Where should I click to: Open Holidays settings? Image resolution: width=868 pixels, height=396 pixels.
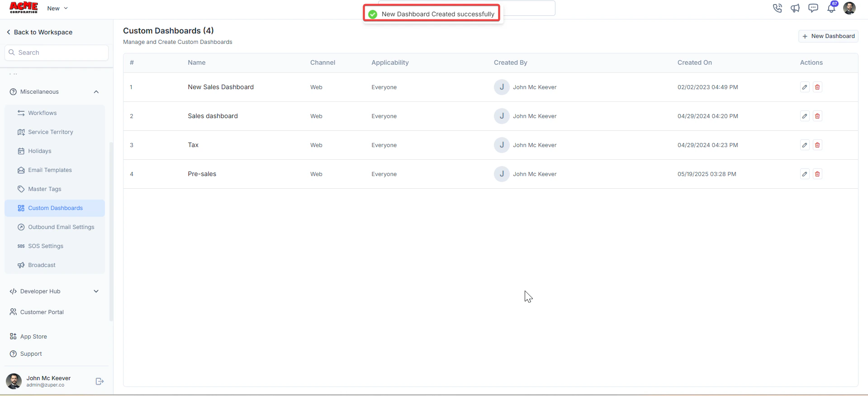(55, 151)
